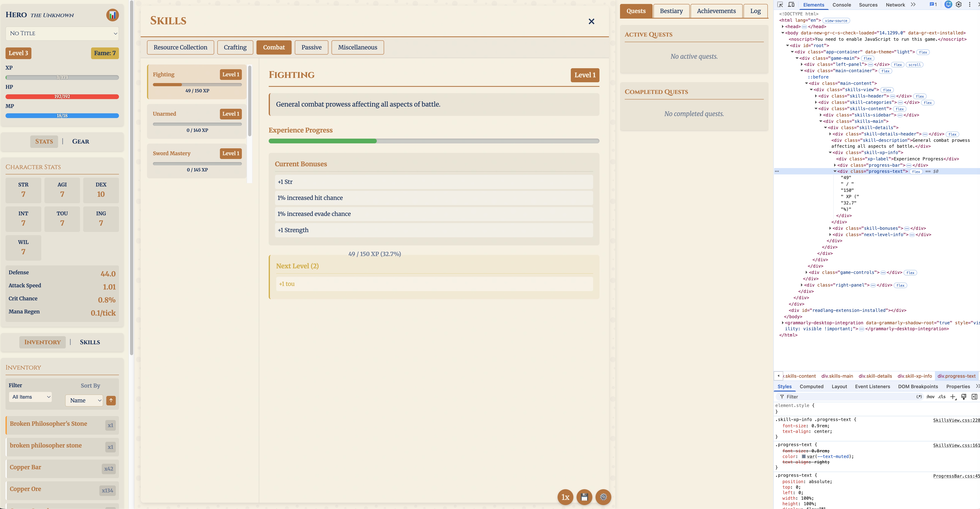The height and width of the screenshot is (509, 980).
Task: Switch to the Computed styles tab
Action: pyautogui.click(x=811, y=386)
